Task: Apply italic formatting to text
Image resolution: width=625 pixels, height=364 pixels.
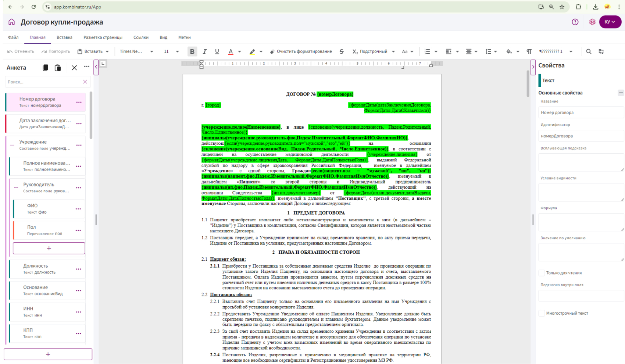Action: pos(204,51)
